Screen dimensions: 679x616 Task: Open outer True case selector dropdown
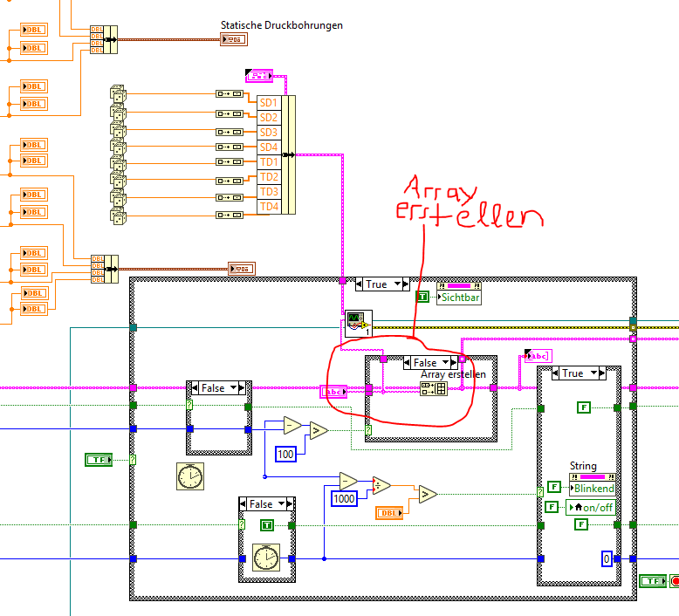click(x=397, y=284)
